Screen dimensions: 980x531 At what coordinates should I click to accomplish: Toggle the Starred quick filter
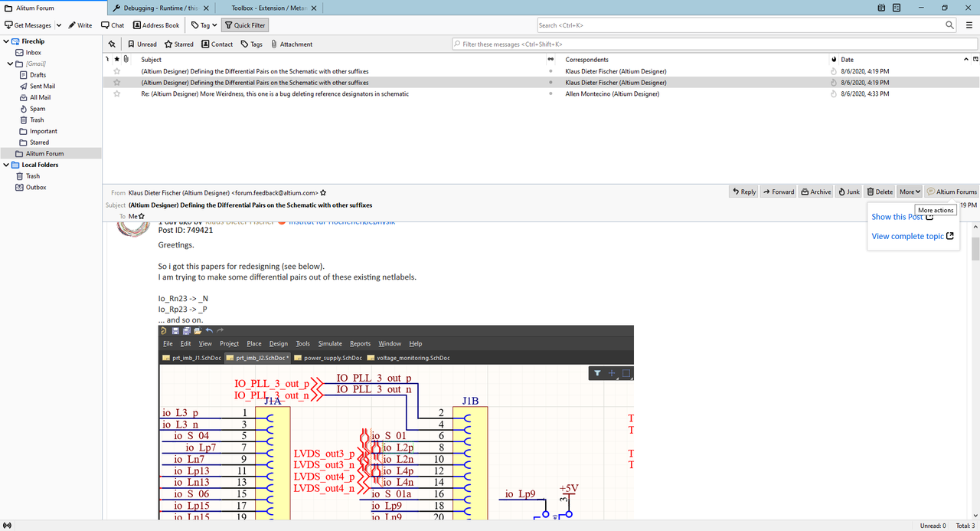tap(179, 44)
